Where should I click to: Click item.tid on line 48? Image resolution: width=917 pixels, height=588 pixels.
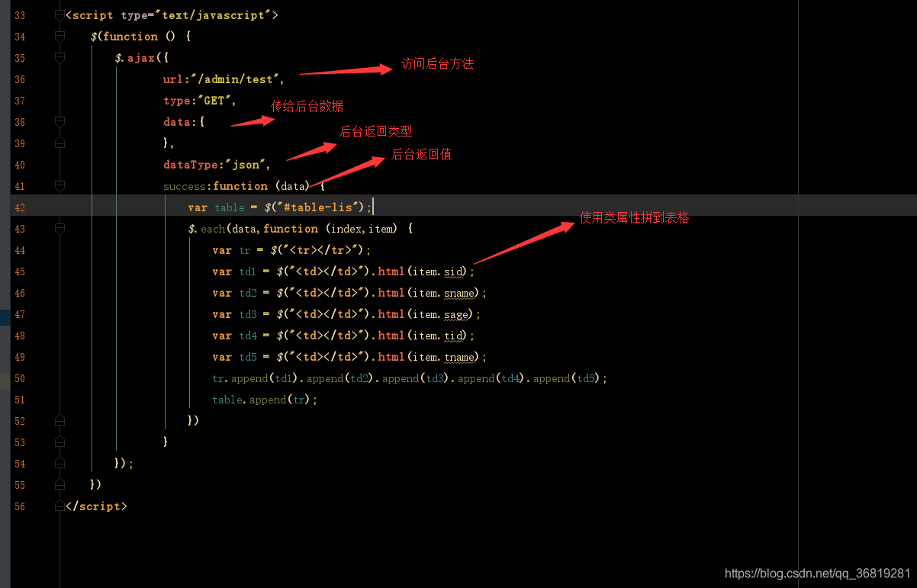pos(439,336)
